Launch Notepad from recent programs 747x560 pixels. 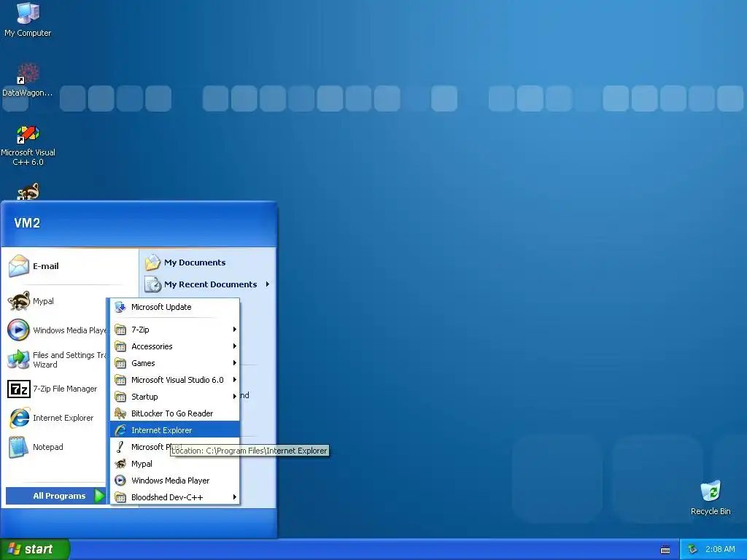tap(55, 447)
